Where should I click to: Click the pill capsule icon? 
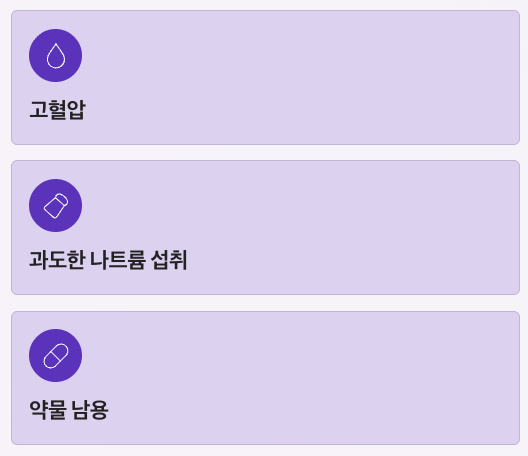click(x=56, y=356)
